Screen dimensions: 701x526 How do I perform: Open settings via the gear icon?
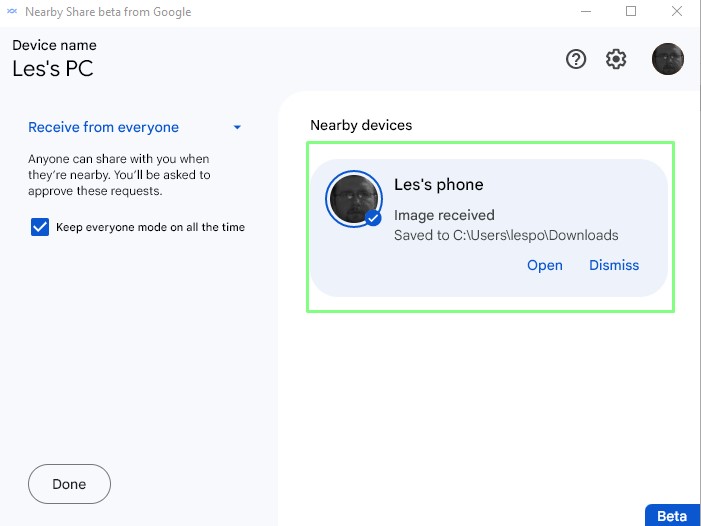click(616, 59)
